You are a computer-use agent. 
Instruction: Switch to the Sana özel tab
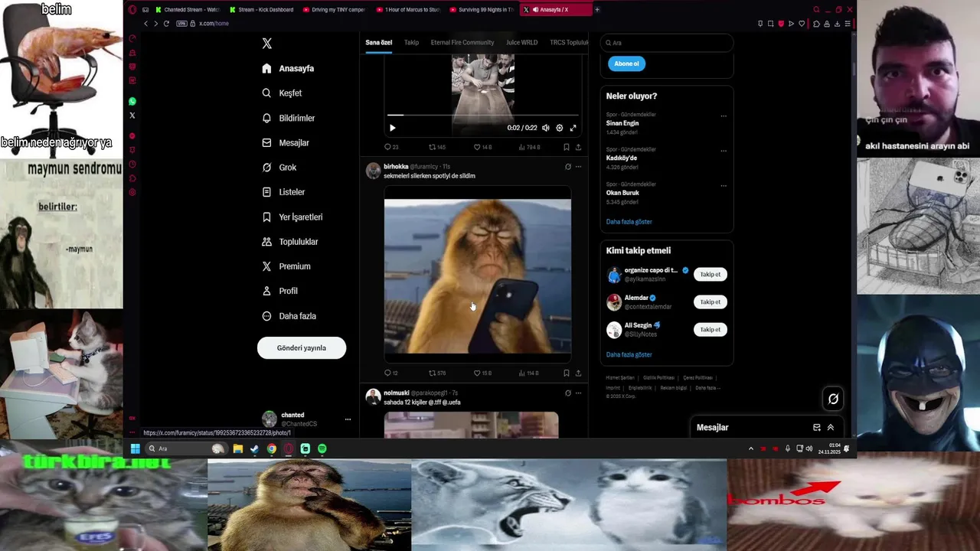pyautogui.click(x=378, y=43)
